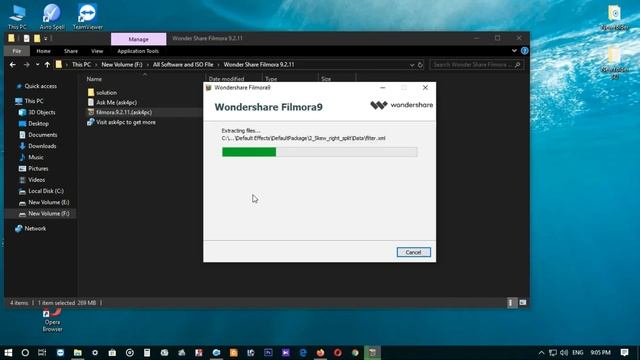The image size is (640, 360).
Task: Open Documents in navigation pane
Action: (42, 135)
